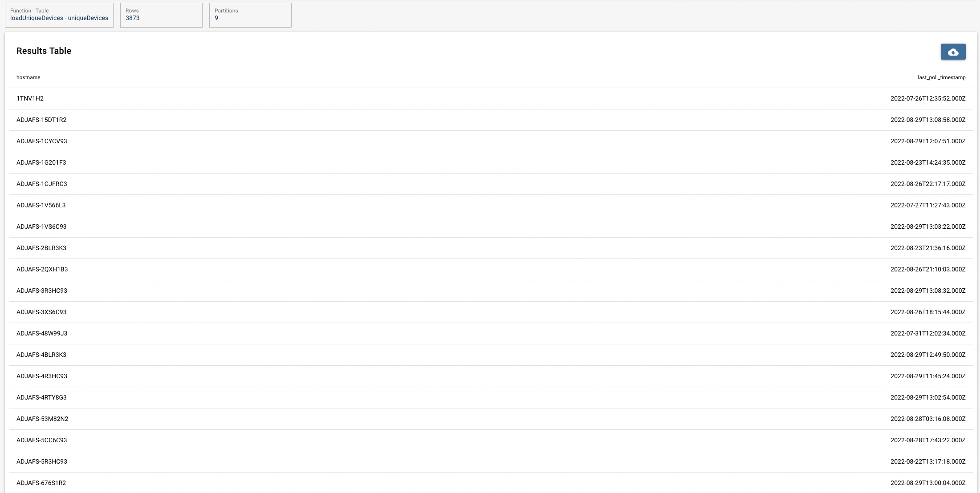Select the Rows 3873 info box
The height and width of the screenshot is (493, 980).
click(161, 15)
